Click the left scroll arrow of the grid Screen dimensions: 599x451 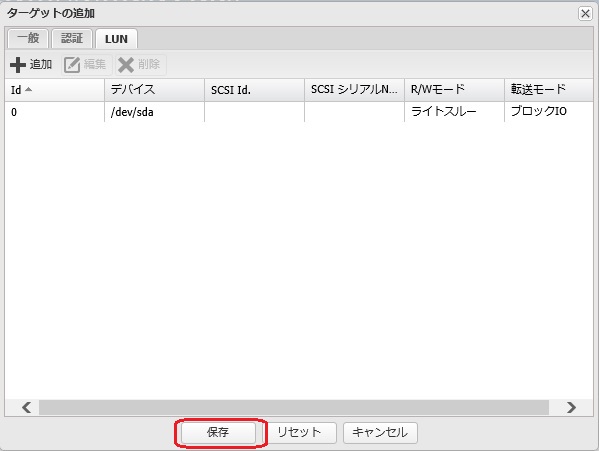pos(26,407)
